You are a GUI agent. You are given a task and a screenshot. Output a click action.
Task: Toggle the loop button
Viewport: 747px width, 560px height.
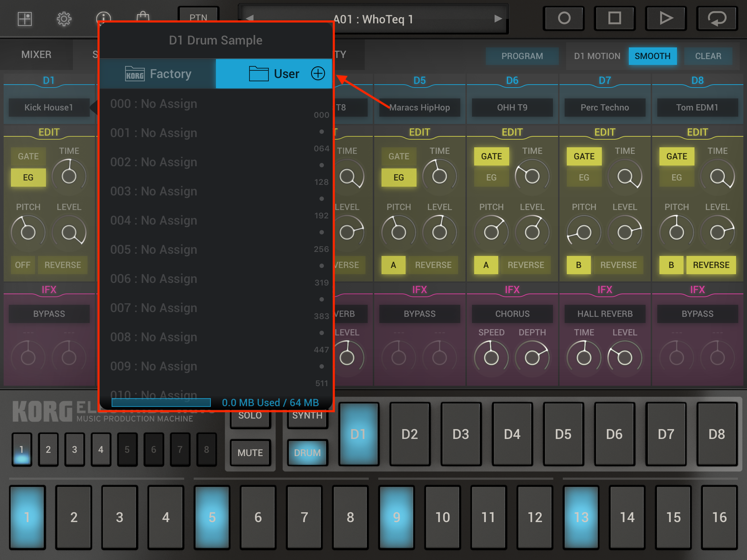point(717,18)
